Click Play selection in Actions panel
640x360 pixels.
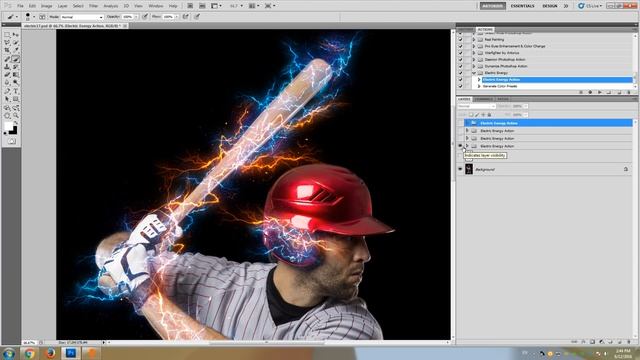point(600,92)
